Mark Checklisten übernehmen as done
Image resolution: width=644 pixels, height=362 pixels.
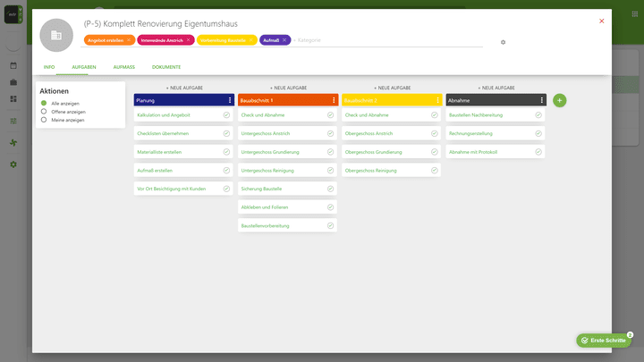226,133
